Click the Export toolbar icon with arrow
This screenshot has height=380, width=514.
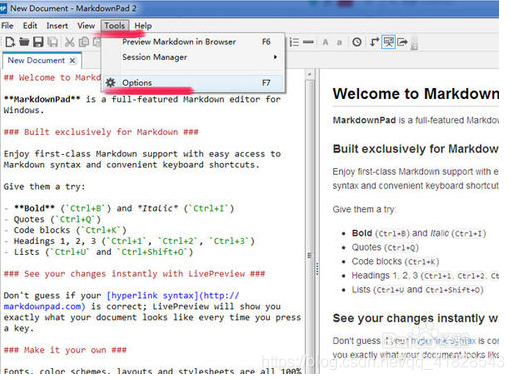(403, 42)
